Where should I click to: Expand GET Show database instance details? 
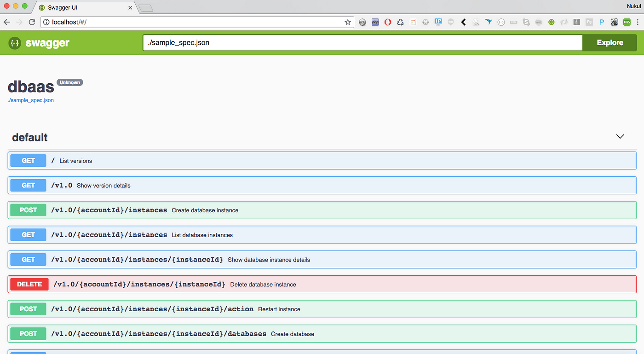(322, 260)
